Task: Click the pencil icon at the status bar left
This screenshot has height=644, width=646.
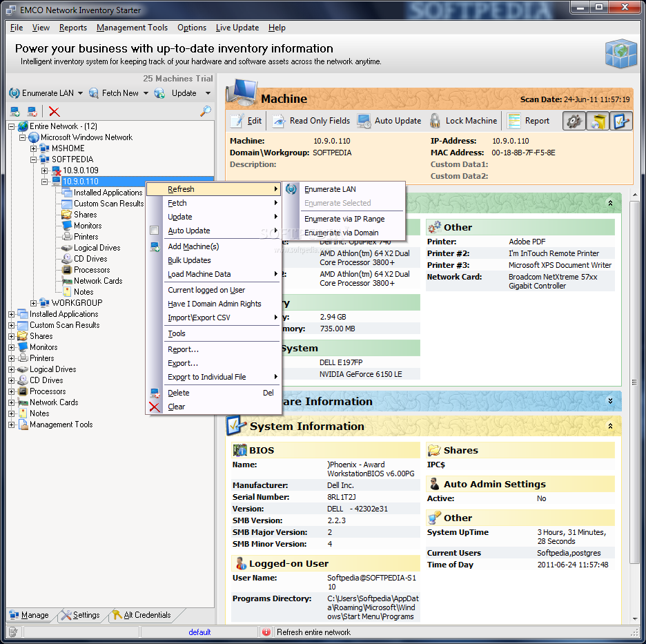Action: (x=13, y=632)
